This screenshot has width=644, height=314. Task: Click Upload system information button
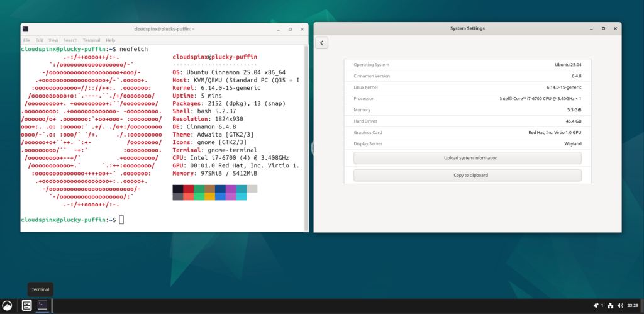pyautogui.click(x=467, y=158)
